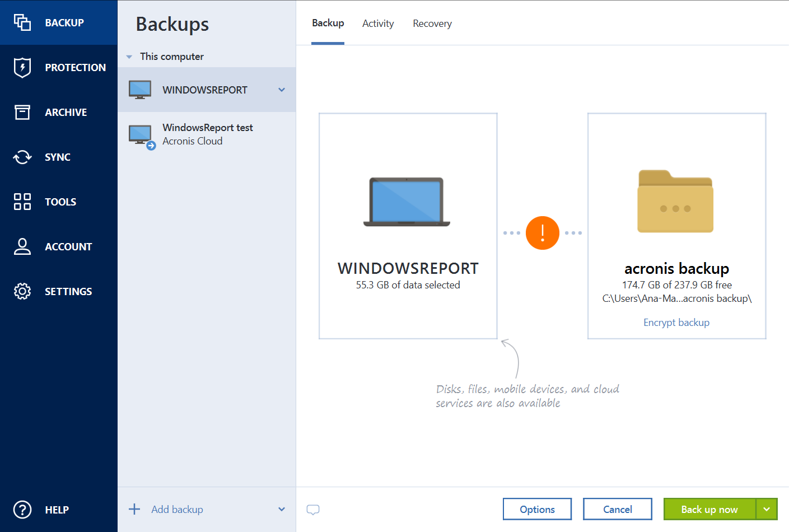789x532 pixels.
Task: Change backup source laptop icon
Action: (407, 202)
